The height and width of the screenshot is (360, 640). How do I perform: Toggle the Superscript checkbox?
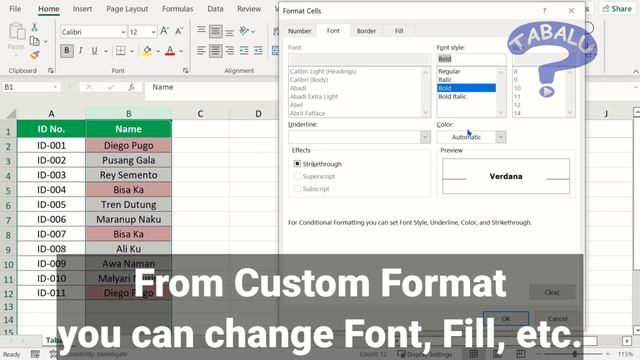tap(297, 176)
